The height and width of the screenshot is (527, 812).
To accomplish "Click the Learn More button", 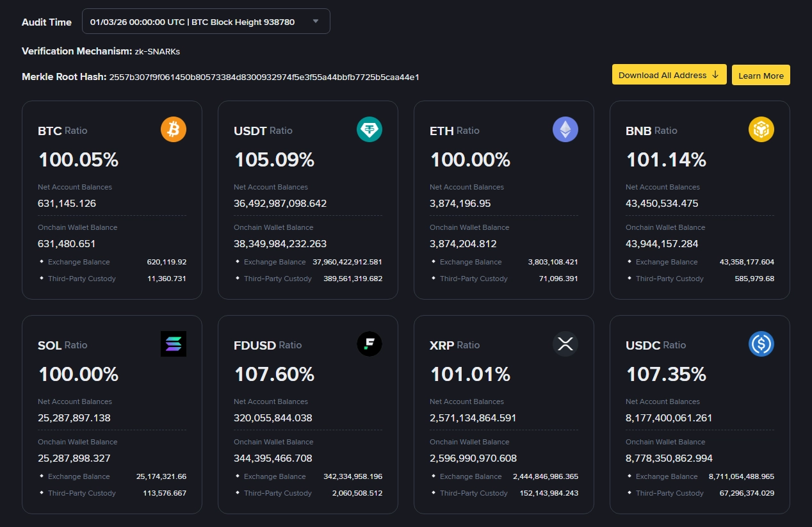I will [760, 76].
